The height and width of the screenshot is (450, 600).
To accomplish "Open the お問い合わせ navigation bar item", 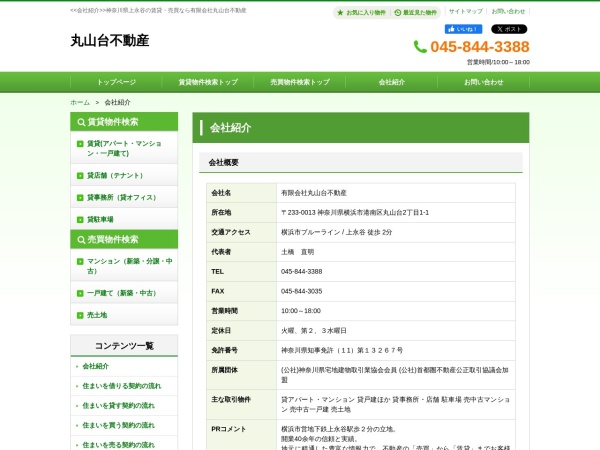I will [484, 82].
